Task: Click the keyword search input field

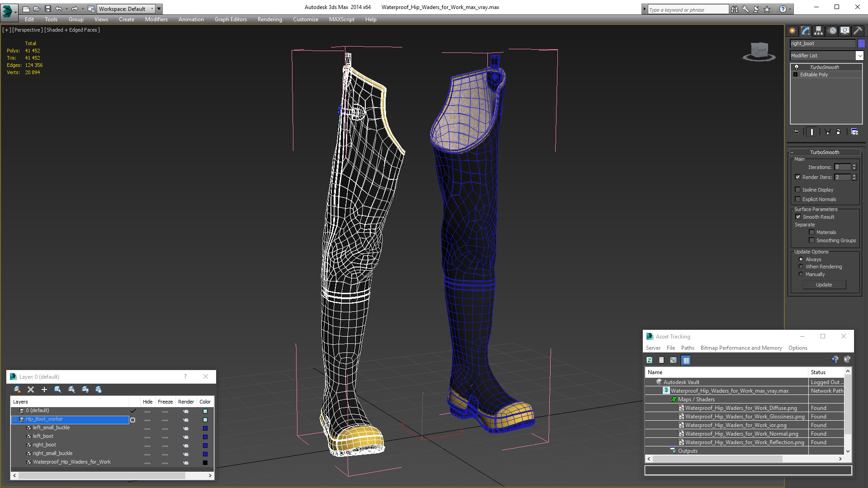Action: tap(688, 9)
